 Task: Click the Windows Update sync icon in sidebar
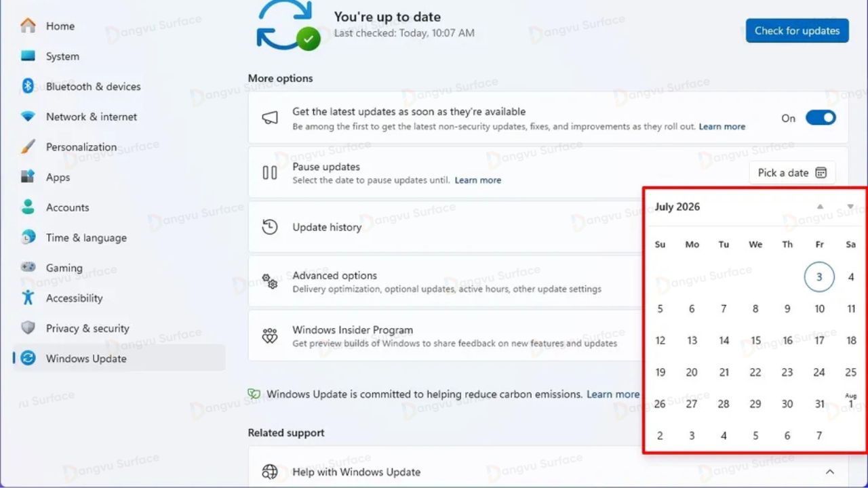[x=28, y=358]
